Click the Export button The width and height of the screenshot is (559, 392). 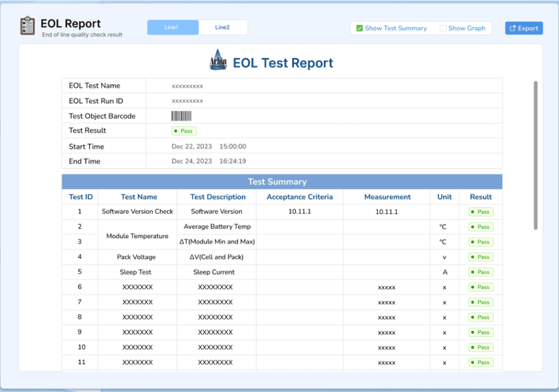524,28
